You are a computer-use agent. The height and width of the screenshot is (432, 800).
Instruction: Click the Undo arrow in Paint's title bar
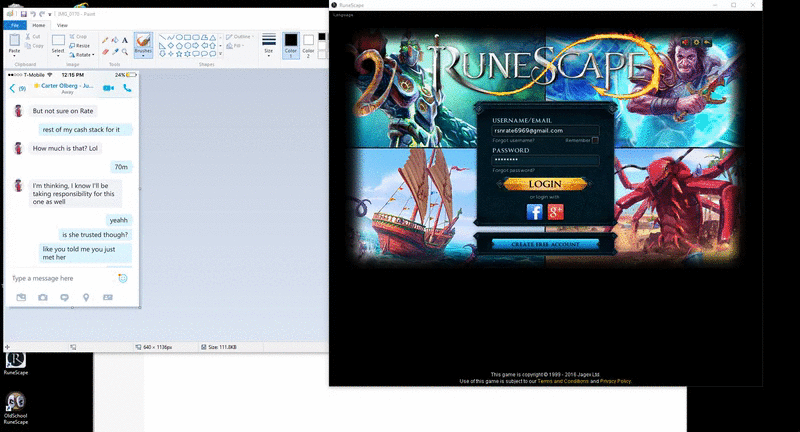33,14
